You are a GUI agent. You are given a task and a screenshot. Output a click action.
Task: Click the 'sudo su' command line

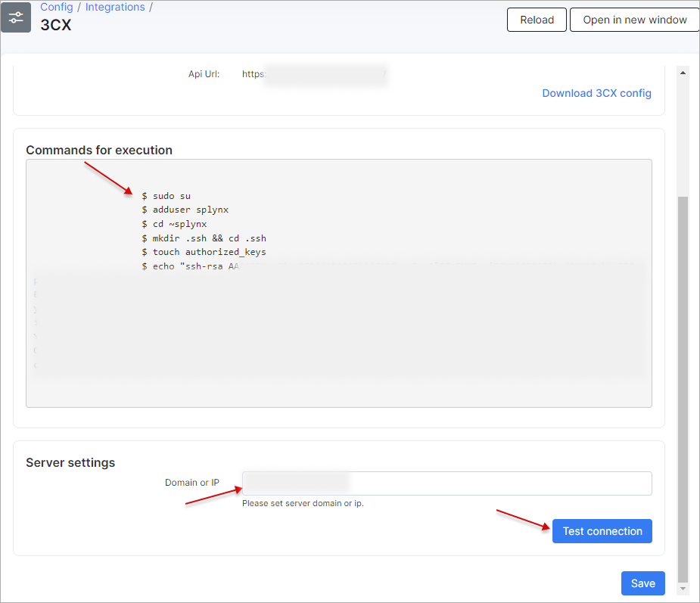166,196
